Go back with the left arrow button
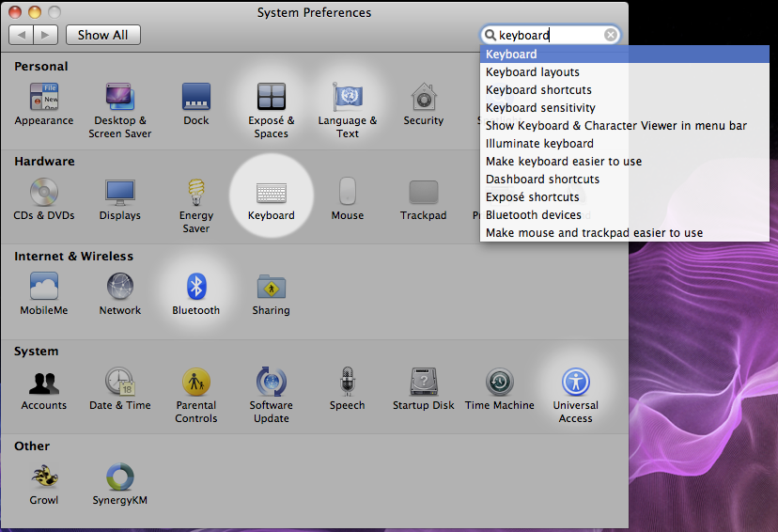Viewport: 778px width, 532px height. point(22,35)
